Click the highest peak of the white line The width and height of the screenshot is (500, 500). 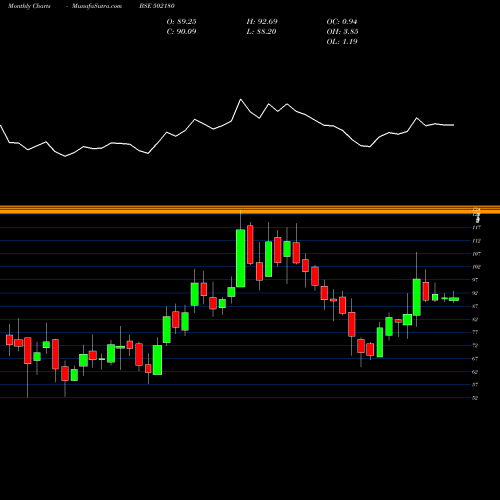click(x=241, y=99)
